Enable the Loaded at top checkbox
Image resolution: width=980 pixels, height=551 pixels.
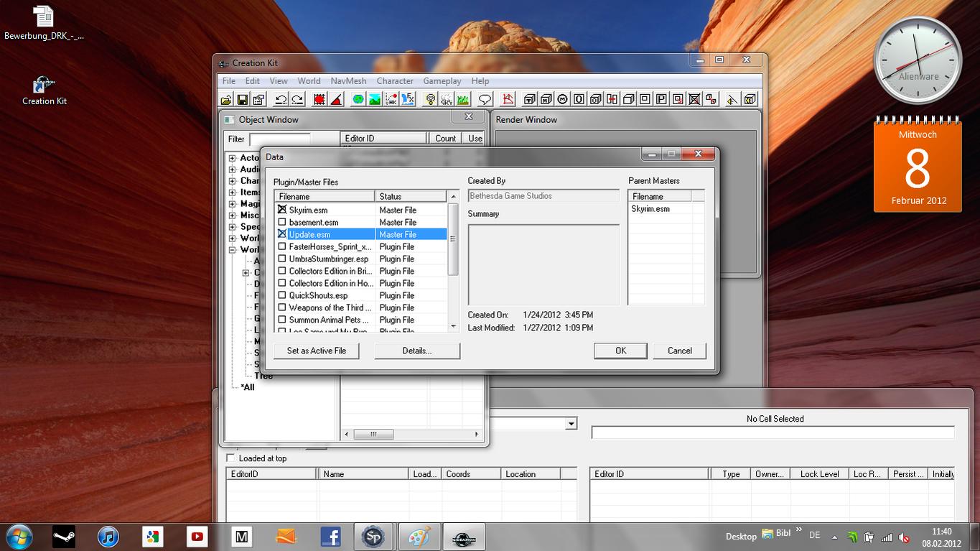click(x=230, y=458)
